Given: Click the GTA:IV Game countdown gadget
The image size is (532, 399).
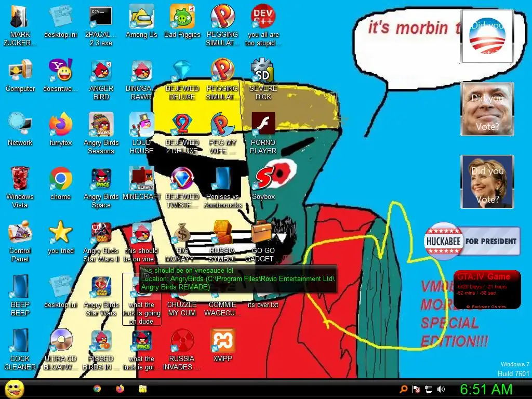Looking at the screenshot, I should point(487,289).
